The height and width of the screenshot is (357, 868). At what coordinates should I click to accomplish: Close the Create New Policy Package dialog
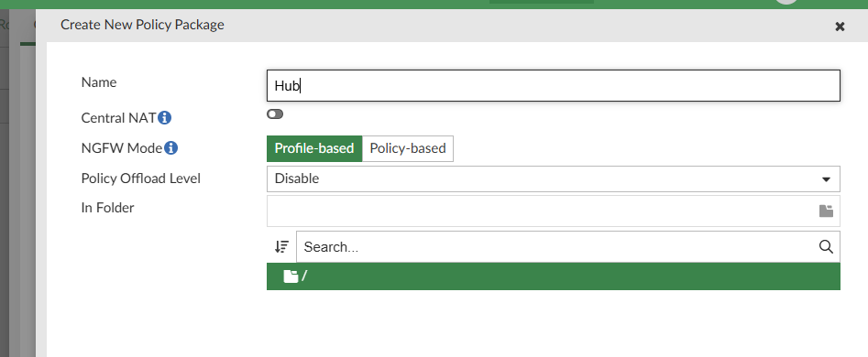[840, 27]
